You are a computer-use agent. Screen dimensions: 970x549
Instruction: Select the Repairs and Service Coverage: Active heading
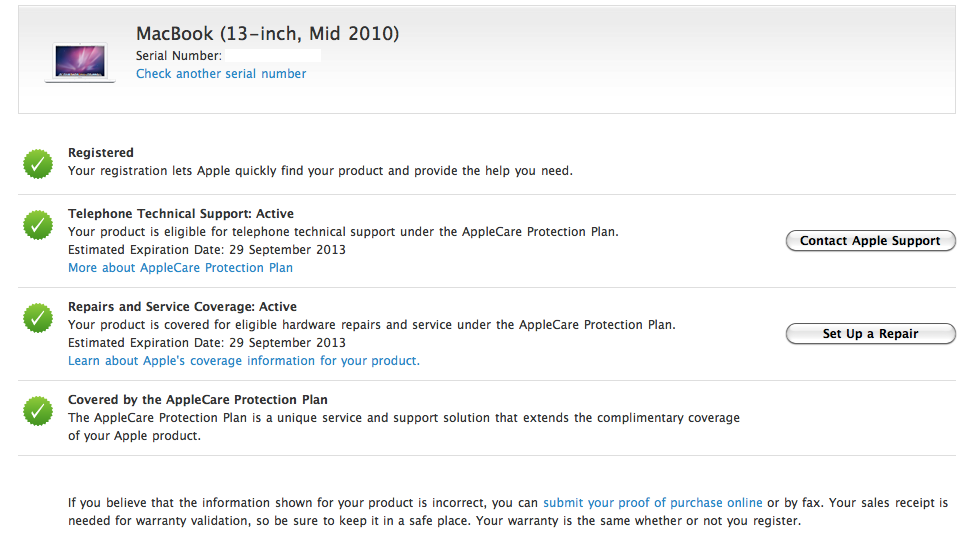coord(182,307)
